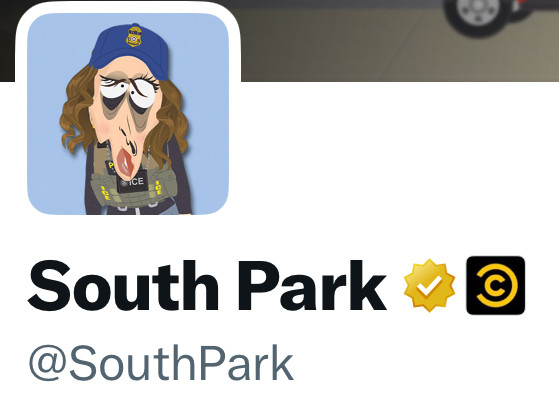This screenshot has width=559, height=404.
Task: Click the character's brown curly hair
Action: coord(77,114)
